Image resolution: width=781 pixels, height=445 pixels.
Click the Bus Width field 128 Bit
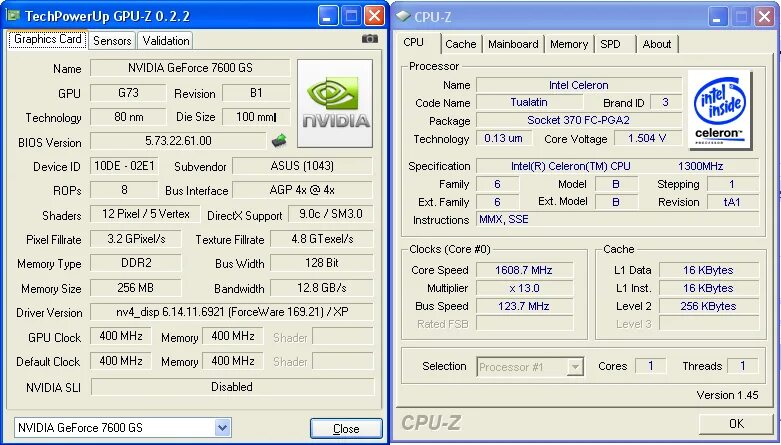click(x=322, y=263)
